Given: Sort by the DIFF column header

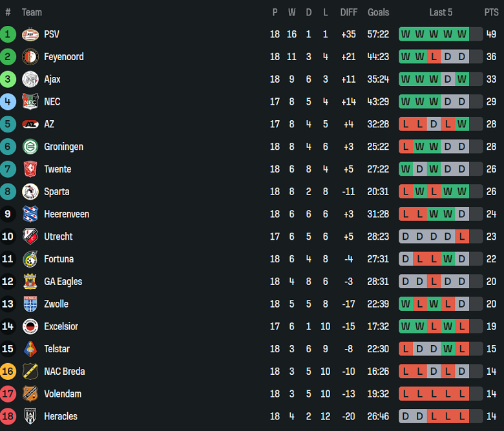Looking at the screenshot, I should [348, 12].
